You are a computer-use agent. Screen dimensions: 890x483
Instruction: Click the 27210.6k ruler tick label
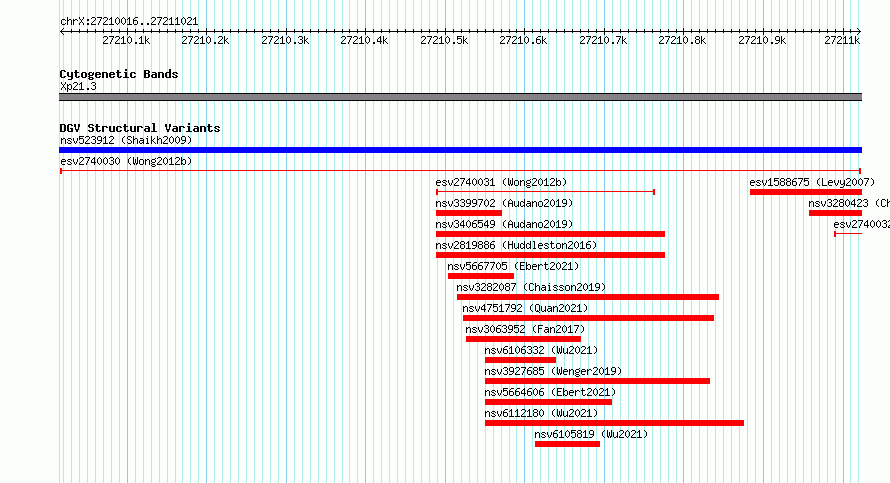pyautogui.click(x=523, y=40)
